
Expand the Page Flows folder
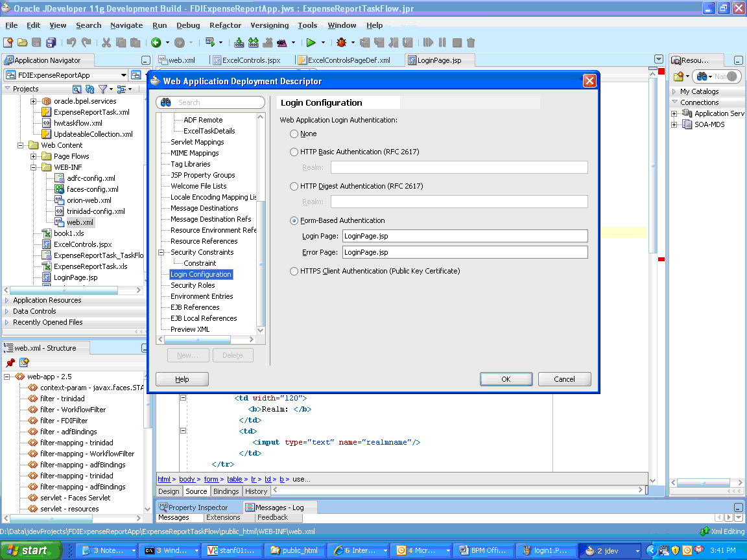(x=34, y=156)
